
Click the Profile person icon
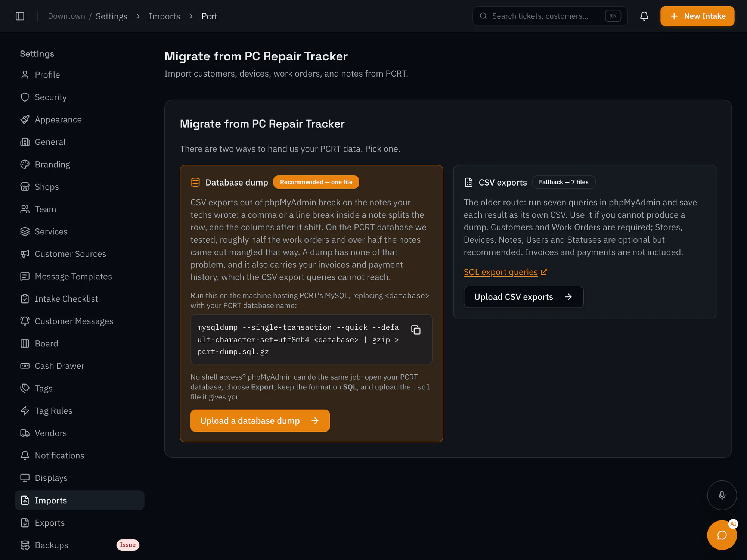click(x=25, y=75)
